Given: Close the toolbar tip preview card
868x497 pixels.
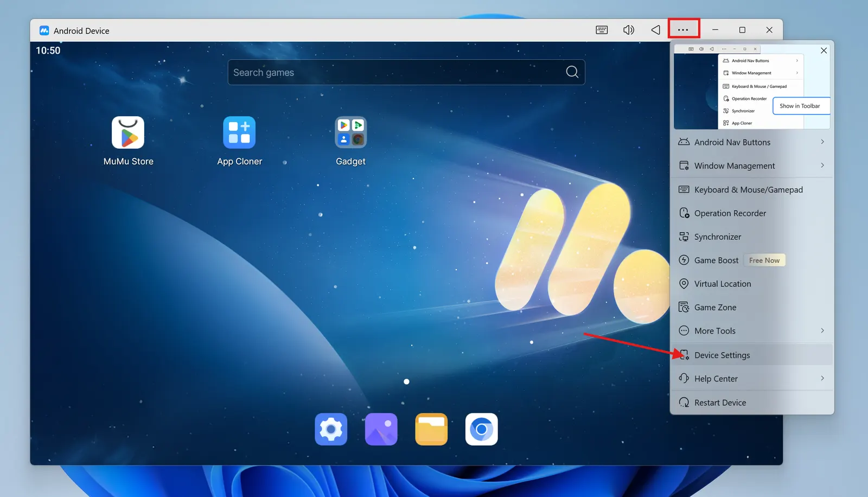Looking at the screenshot, I should [824, 50].
